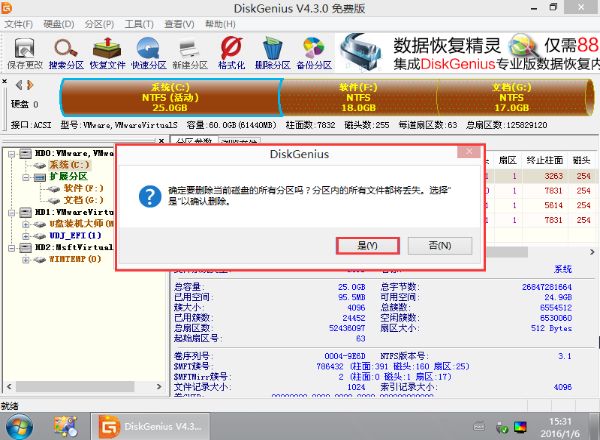This screenshot has height=440, width=600.
Task: Click the HD2 MsftVirtual disk icon
Action: click(x=26, y=248)
